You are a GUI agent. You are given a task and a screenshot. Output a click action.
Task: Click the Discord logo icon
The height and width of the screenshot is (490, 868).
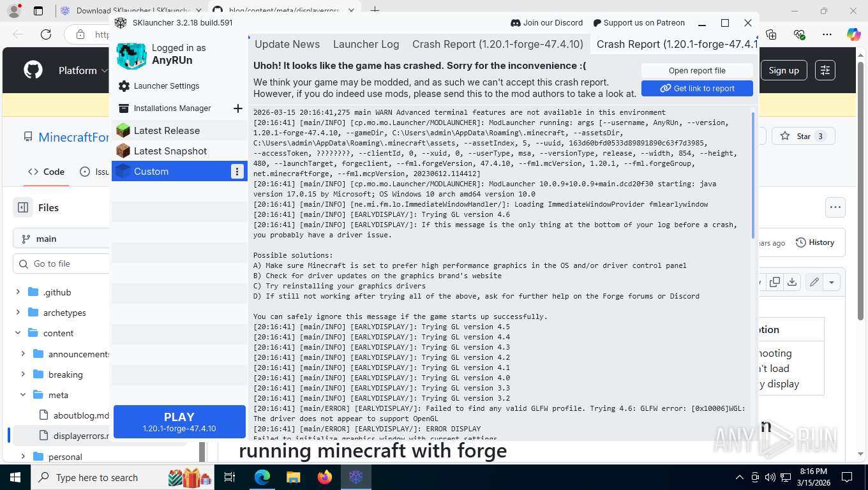point(516,23)
